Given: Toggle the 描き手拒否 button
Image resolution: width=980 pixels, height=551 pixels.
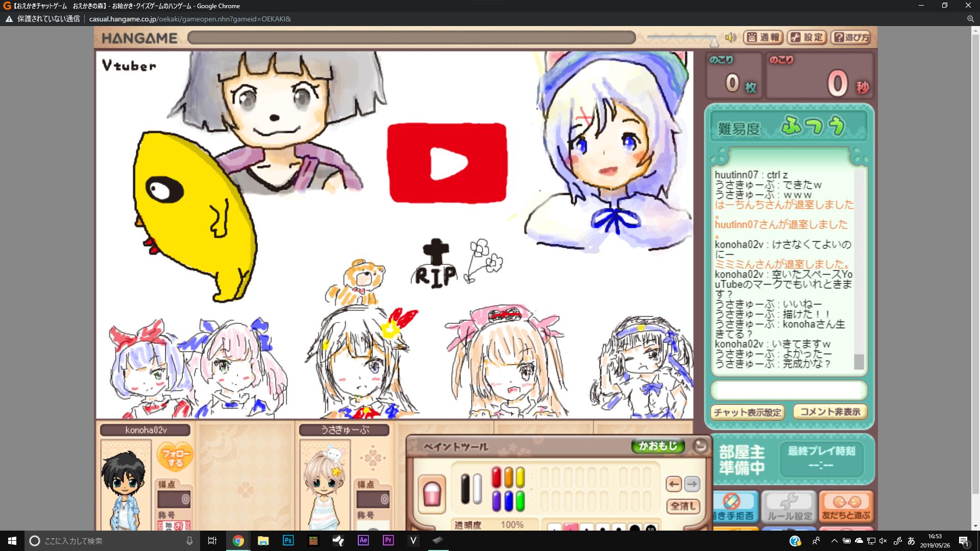Looking at the screenshot, I should click(733, 507).
